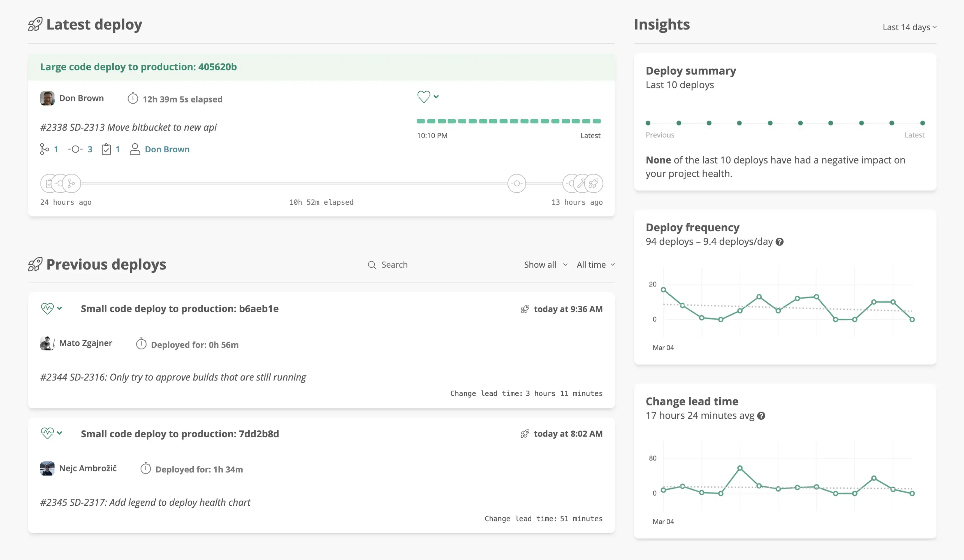The image size is (964, 560).
Task: Click the rocket icon beside Latest deploy heading
Action: (x=35, y=24)
